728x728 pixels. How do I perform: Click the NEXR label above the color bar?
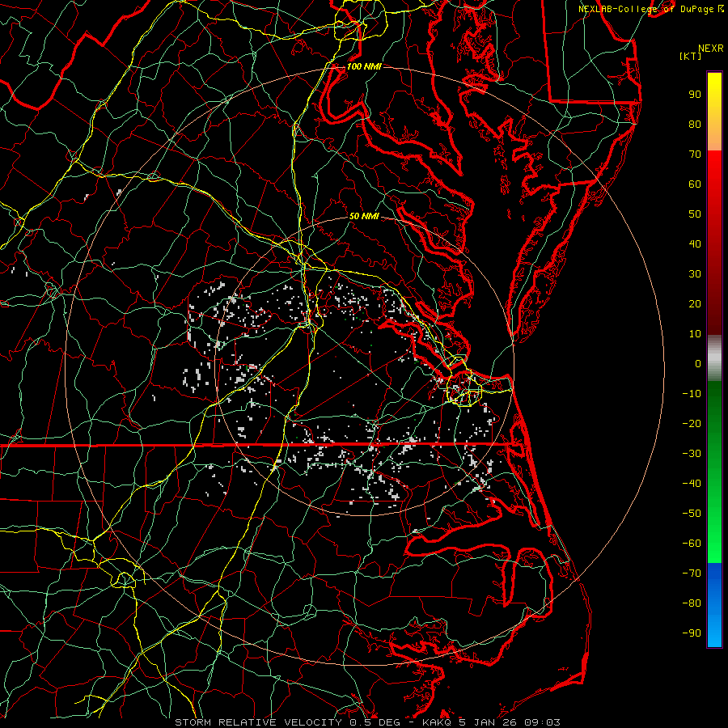[711, 49]
